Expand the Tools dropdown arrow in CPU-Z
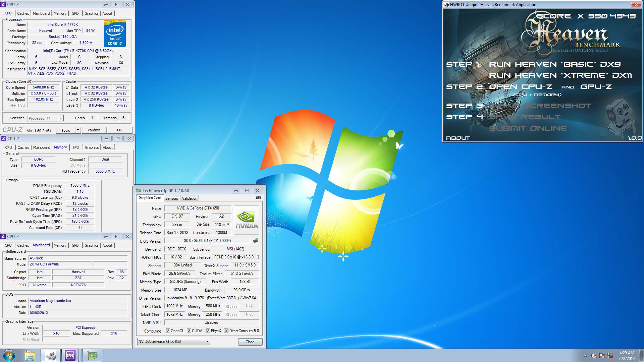 (x=78, y=130)
